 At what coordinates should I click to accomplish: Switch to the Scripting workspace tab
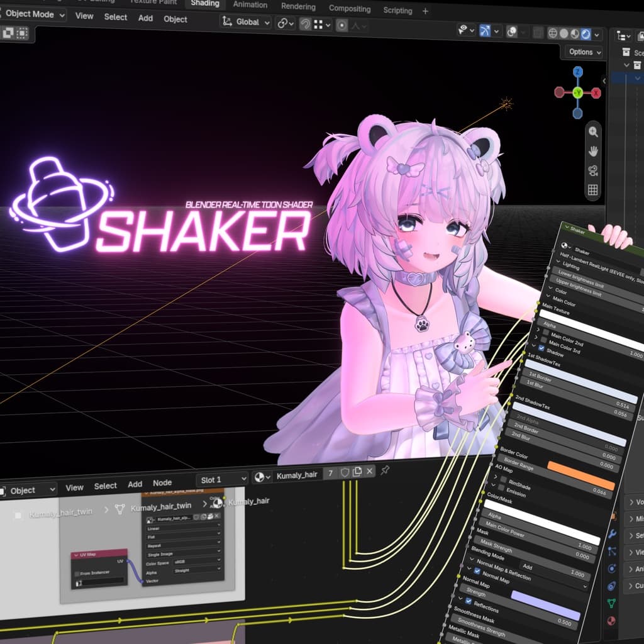click(x=397, y=10)
